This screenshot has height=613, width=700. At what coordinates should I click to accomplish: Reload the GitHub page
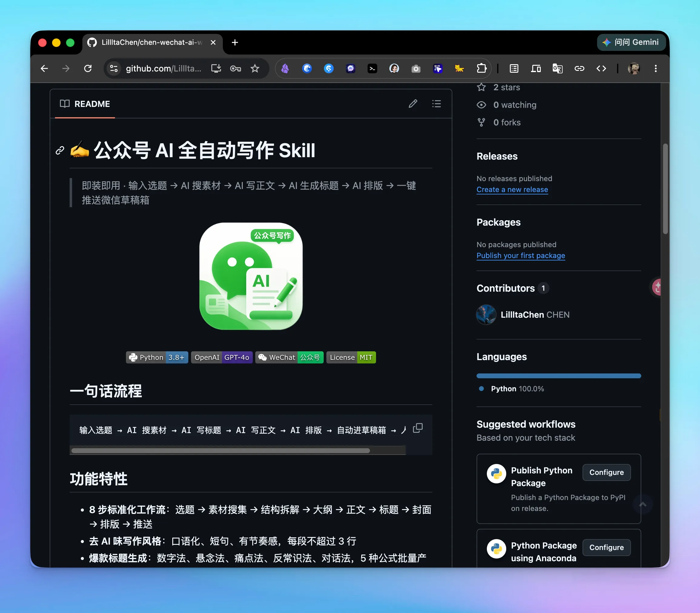[x=88, y=68]
